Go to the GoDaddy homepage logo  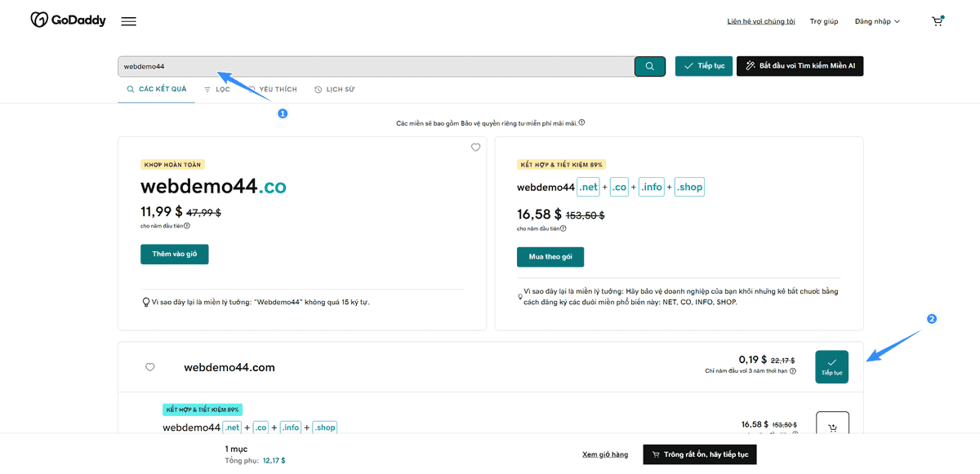coord(69,20)
